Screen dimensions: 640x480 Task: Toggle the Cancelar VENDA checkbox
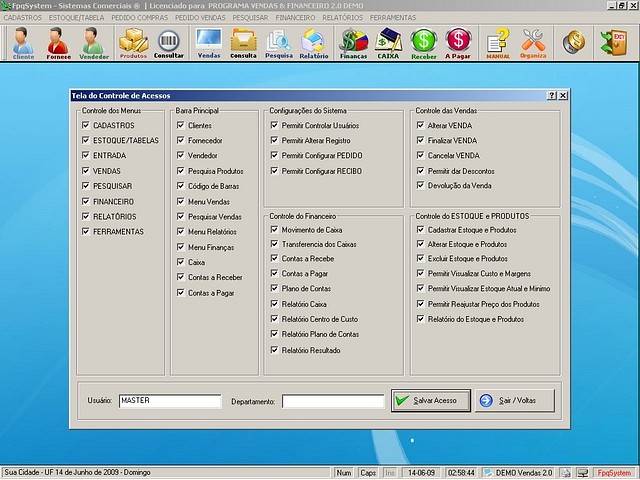pyautogui.click(x=420, y=156)
